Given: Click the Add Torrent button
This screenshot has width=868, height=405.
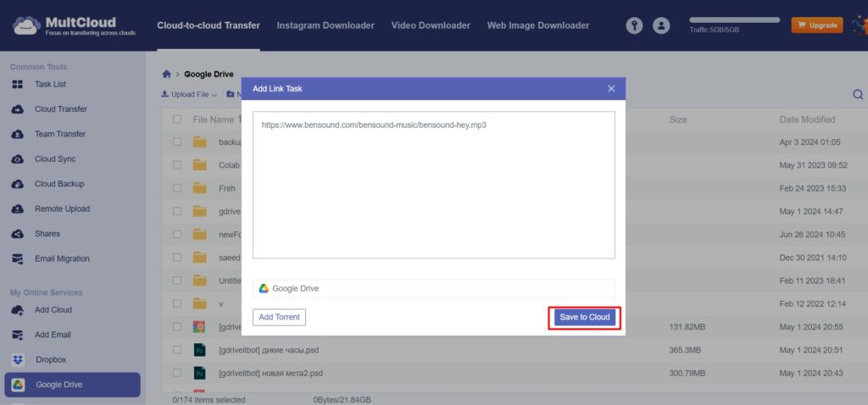Looking at the screenshot, I should click(x=279, y=317).
